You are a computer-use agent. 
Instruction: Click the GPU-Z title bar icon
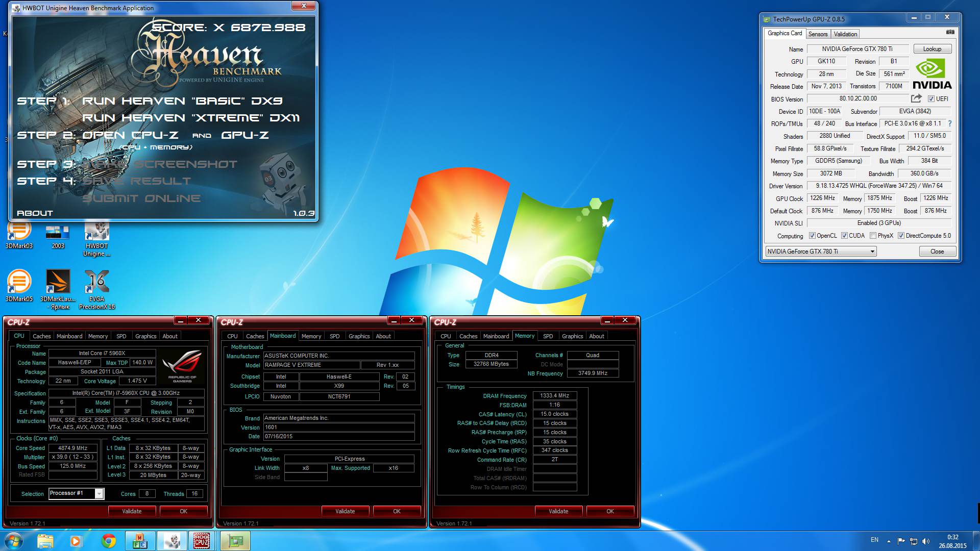pyautogui.click(x=767, y=19)
